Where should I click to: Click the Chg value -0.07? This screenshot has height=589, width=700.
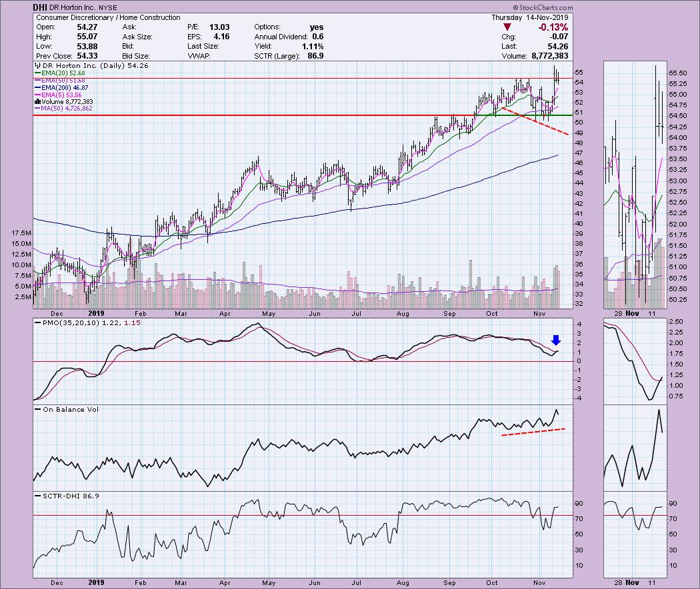[x=559, y=37]
